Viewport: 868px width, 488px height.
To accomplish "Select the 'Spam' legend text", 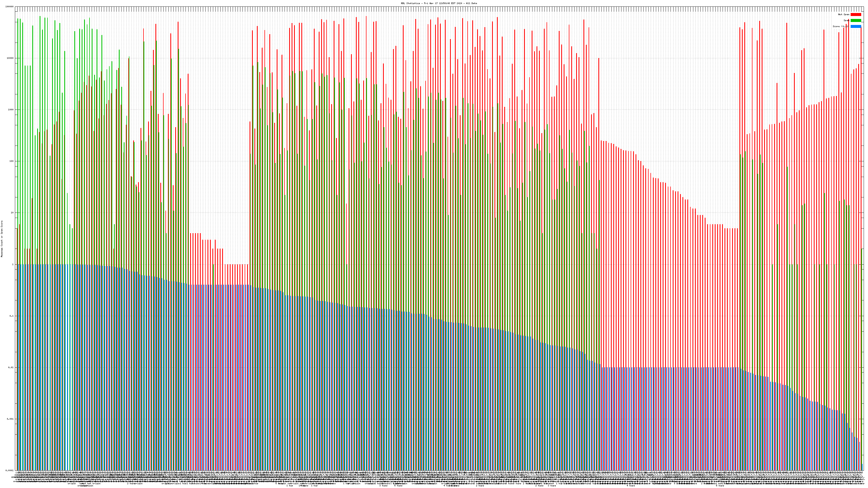I will tap(846, 21).
